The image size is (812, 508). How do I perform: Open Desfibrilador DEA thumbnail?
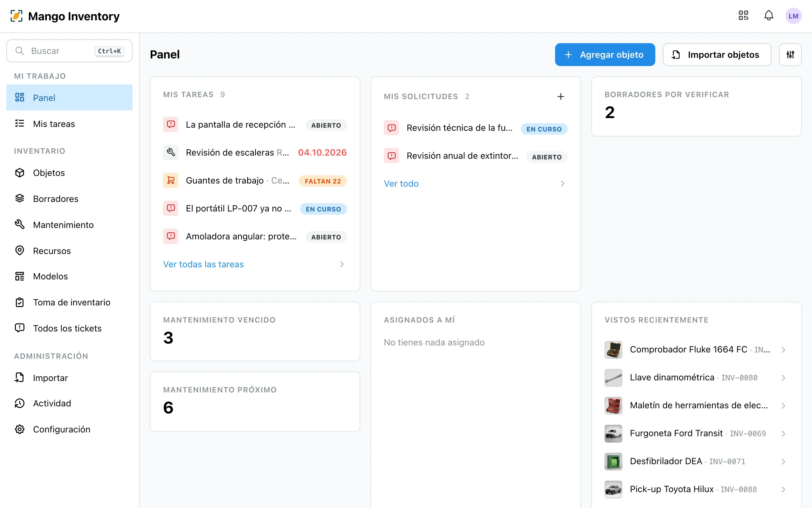coord(613,462)
